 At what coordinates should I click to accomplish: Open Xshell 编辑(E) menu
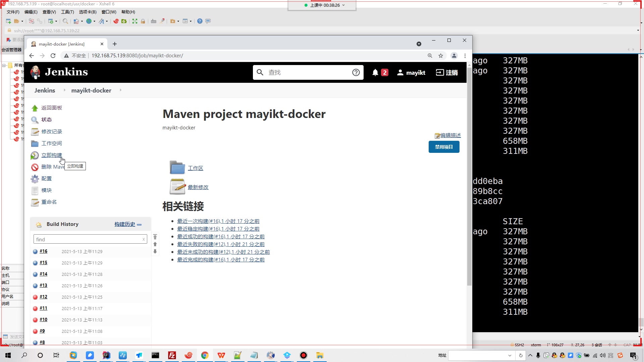31,12
